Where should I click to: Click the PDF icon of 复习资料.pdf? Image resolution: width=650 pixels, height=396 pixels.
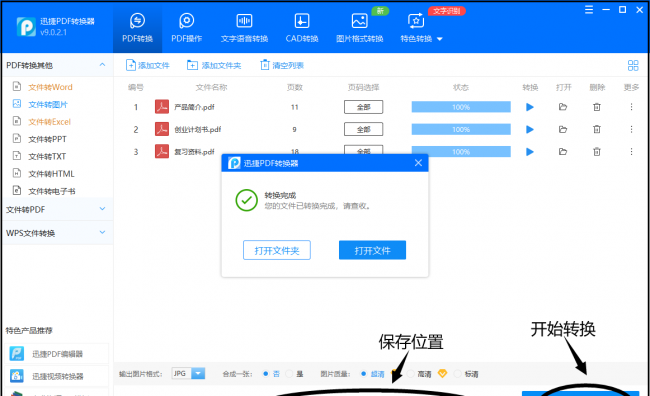[162, 151]
